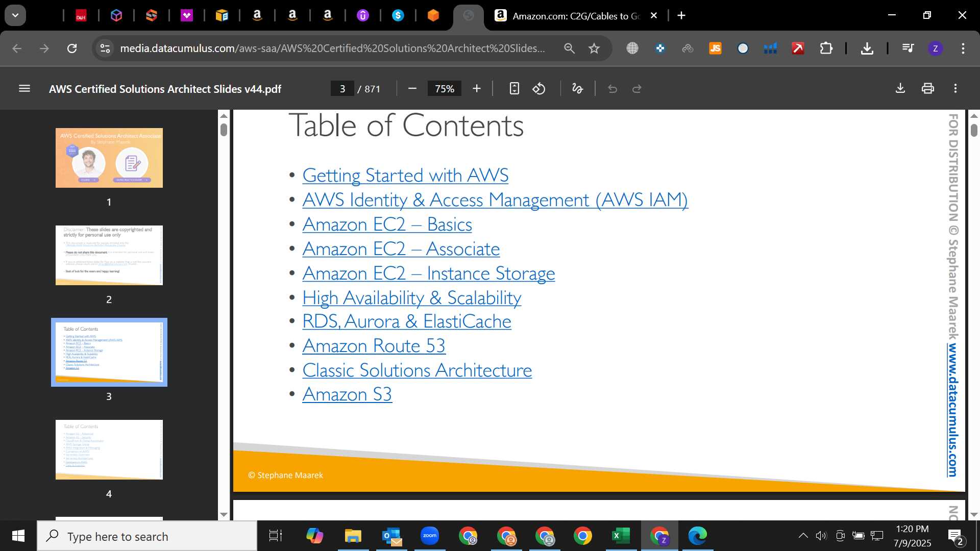This screenshot has height=551, width=980.
Task: Open Amazon EC2 – Associate link
Action: (401, 249)
